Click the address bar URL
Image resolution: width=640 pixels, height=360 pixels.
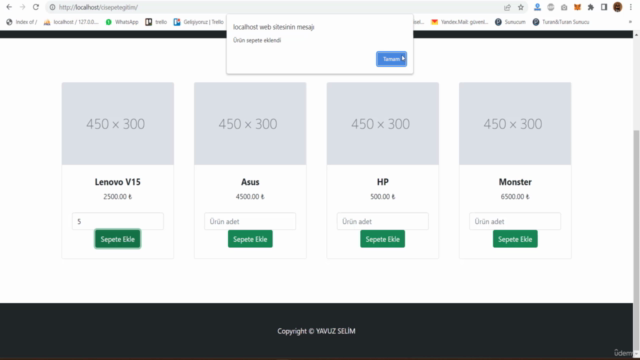[98, 7]
